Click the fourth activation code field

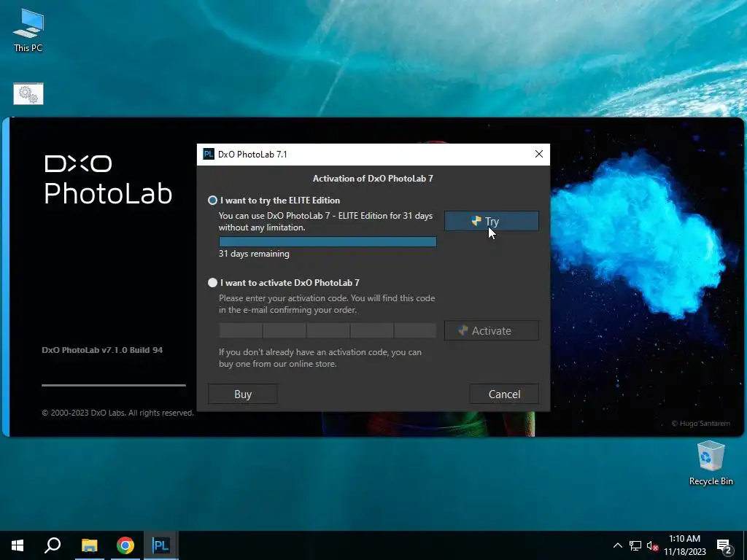coord(372,330)
